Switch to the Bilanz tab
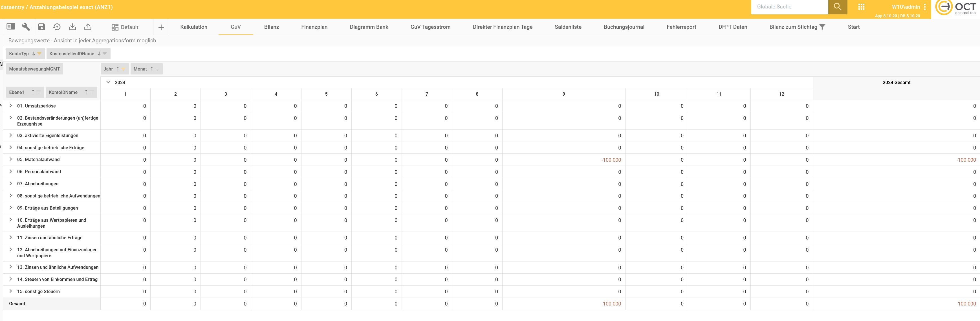 pyautogui.click(x=271, y=27)
